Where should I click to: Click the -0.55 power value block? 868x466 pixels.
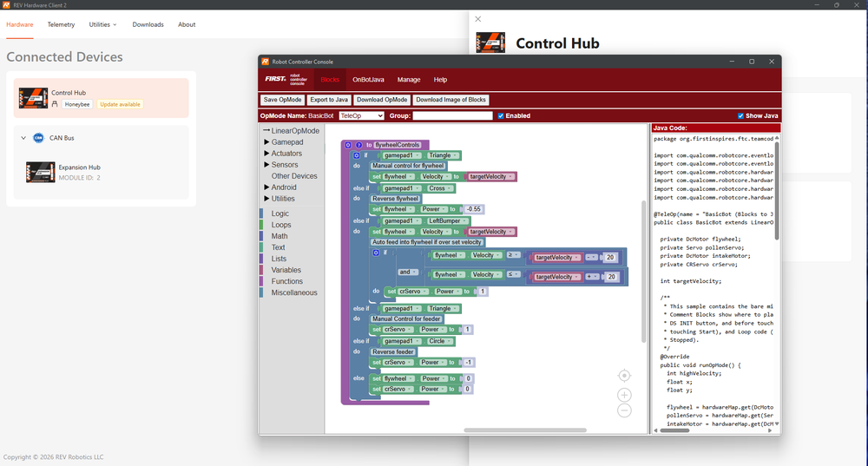point(473,209)
